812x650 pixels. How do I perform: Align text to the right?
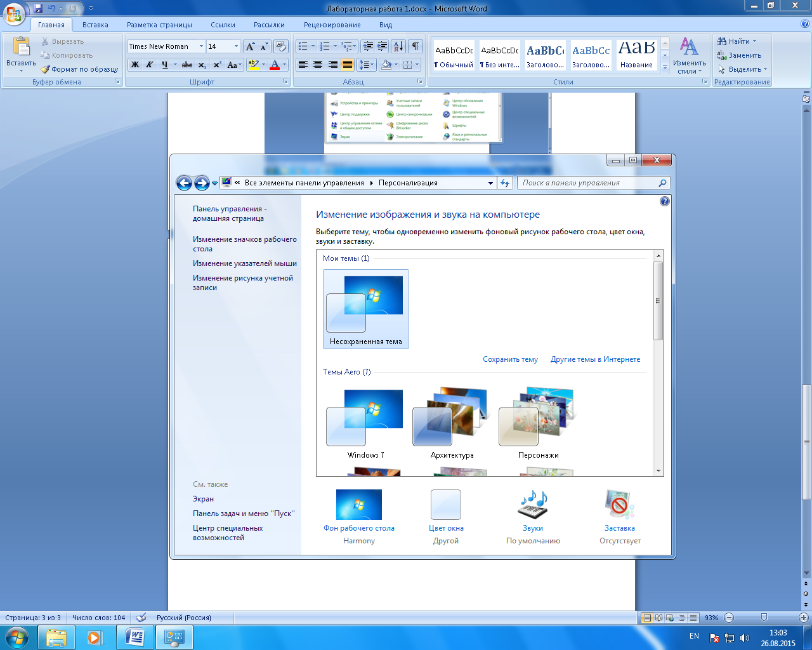(332, 65)
